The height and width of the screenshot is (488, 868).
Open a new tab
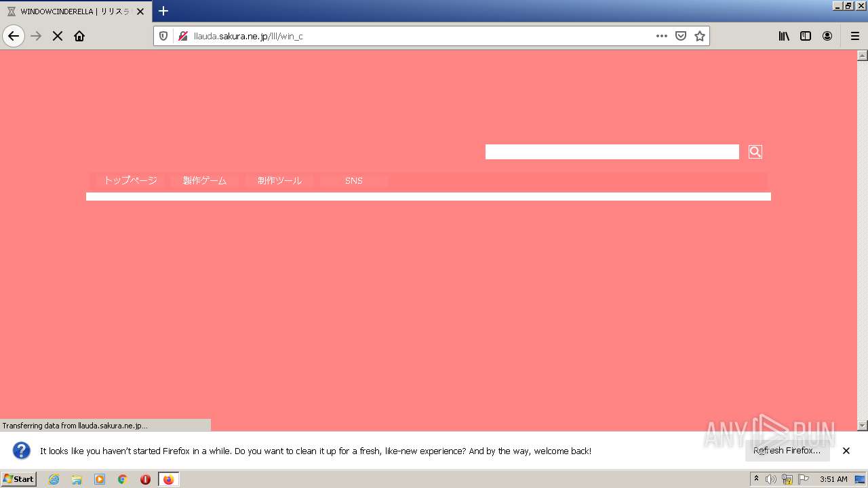pyautogui.click(x=163, y=11)
